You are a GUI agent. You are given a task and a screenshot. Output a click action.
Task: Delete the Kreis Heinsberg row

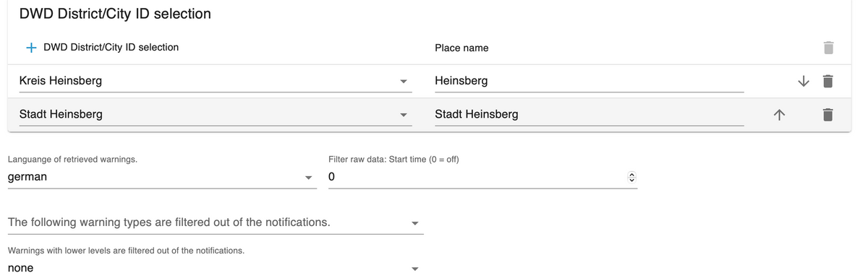pos(829,81)
